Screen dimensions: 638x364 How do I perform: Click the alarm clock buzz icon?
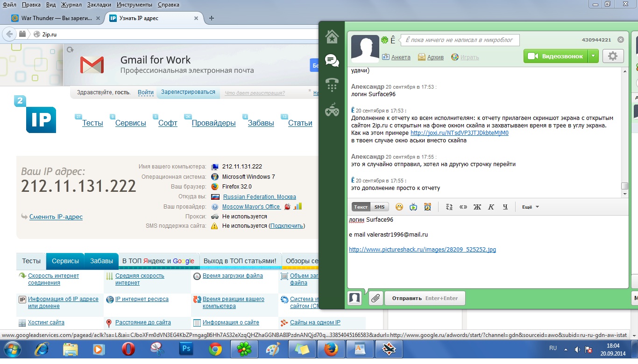pyautogui.click(x=427, y=207)
